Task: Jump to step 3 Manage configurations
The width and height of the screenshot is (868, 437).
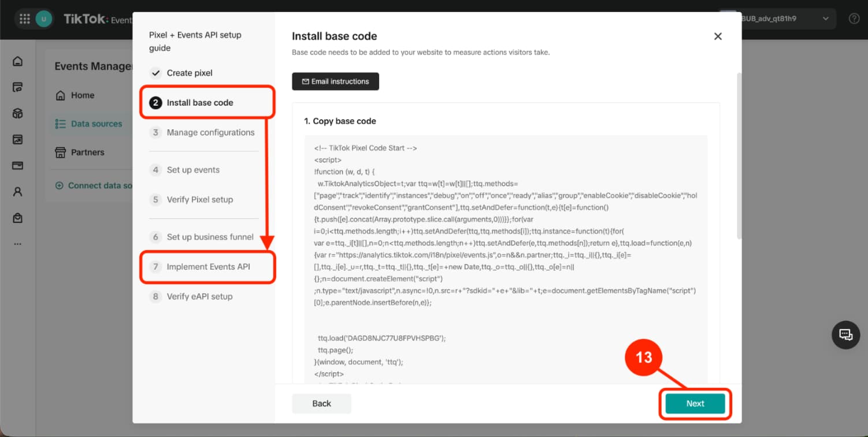Action: (202, 132)
